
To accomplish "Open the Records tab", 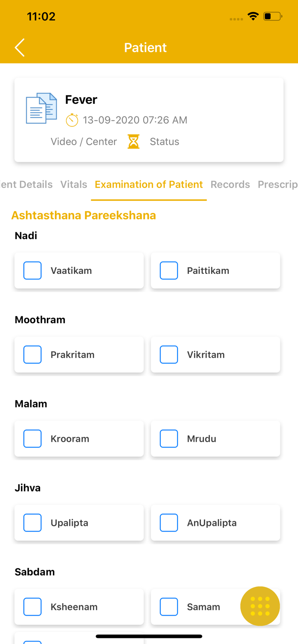I will 230,184.
